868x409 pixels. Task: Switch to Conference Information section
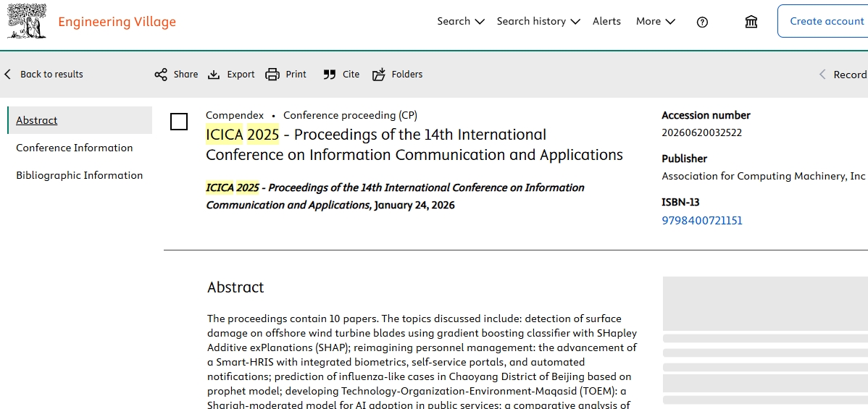[75, 148]
